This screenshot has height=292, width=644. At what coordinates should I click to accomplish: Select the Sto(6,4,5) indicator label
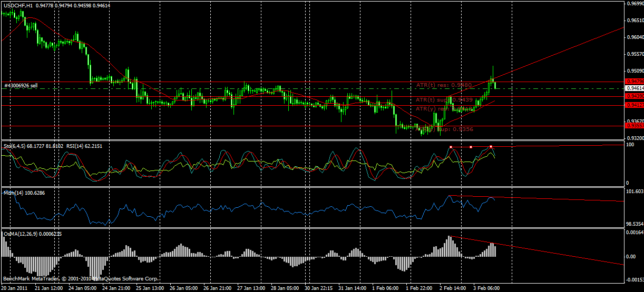(33, 146)
